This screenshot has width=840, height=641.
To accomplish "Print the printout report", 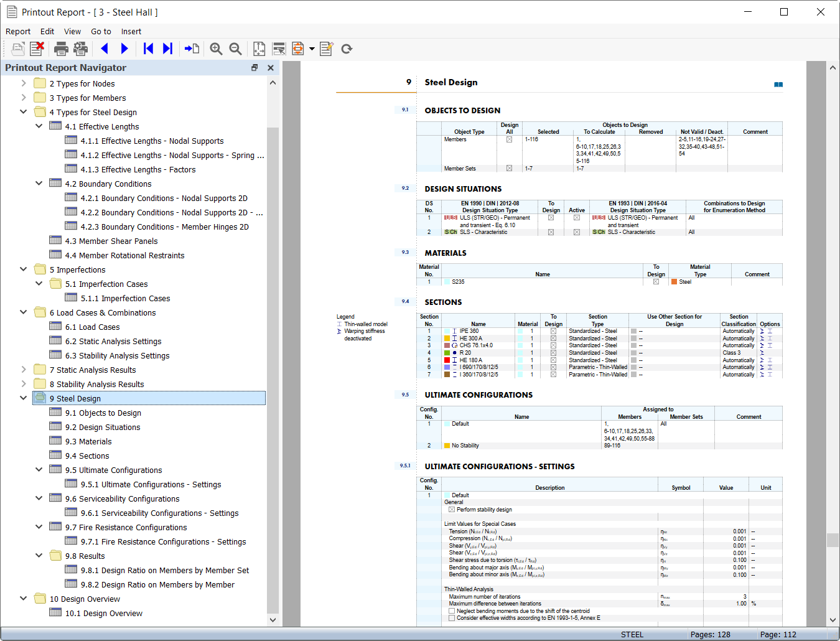I will point(60,49).
